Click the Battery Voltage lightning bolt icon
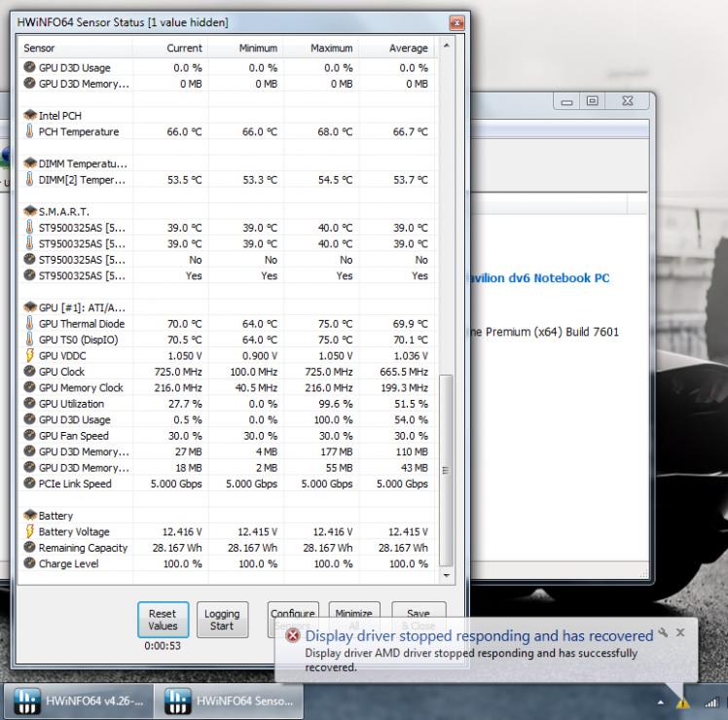Screen dimensions: 728x720 29,532
